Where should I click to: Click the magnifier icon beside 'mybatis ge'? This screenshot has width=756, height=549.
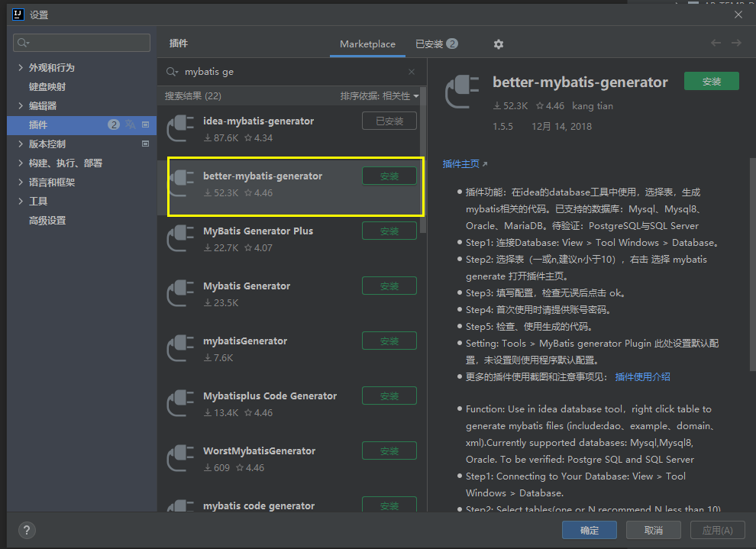tap(172, 72)
